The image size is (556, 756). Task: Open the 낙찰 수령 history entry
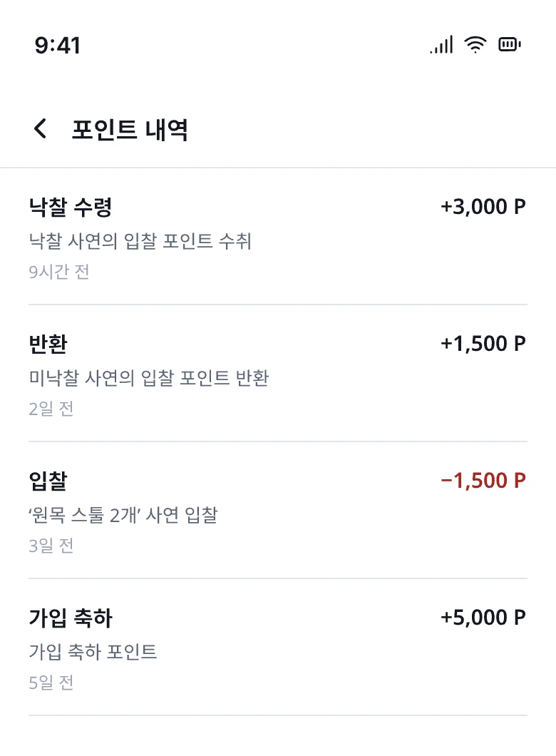pyautogui.click(x=278, y=237)
